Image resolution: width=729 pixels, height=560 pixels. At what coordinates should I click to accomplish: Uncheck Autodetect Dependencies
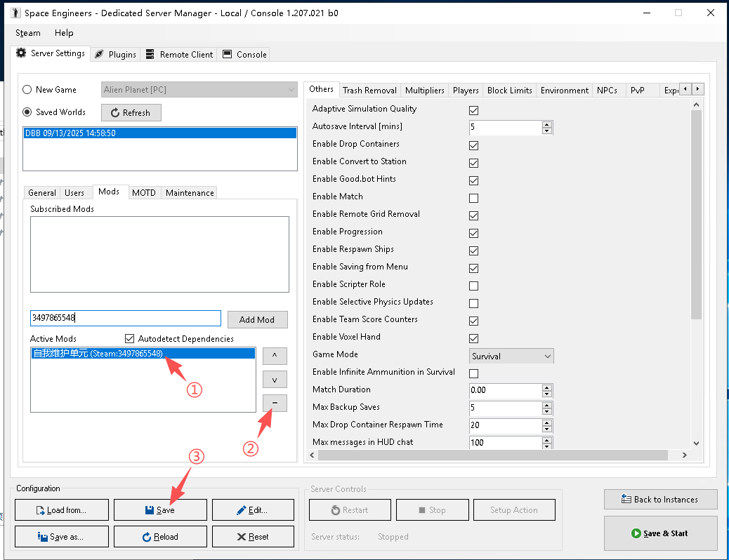pos(129,339)
